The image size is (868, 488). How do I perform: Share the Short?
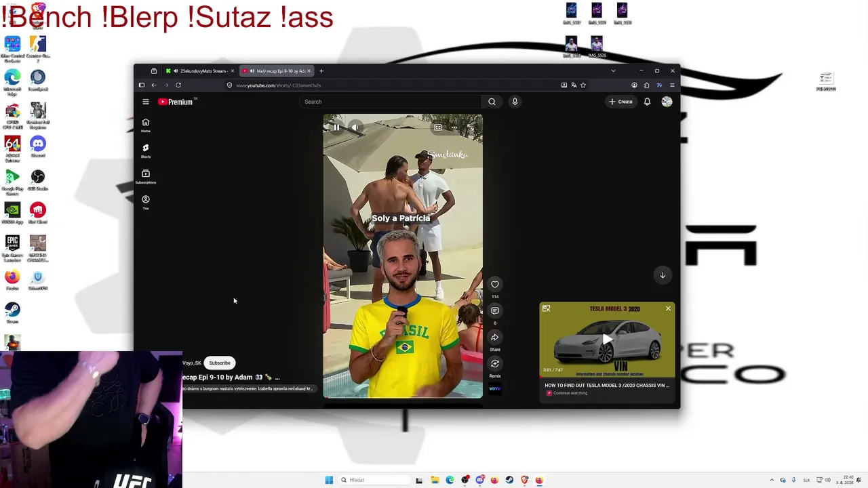(495, 338)
